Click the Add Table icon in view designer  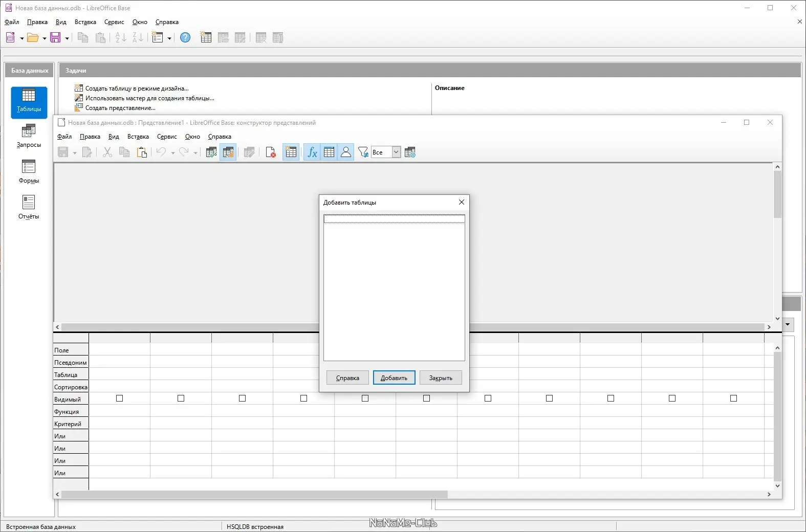291,152
